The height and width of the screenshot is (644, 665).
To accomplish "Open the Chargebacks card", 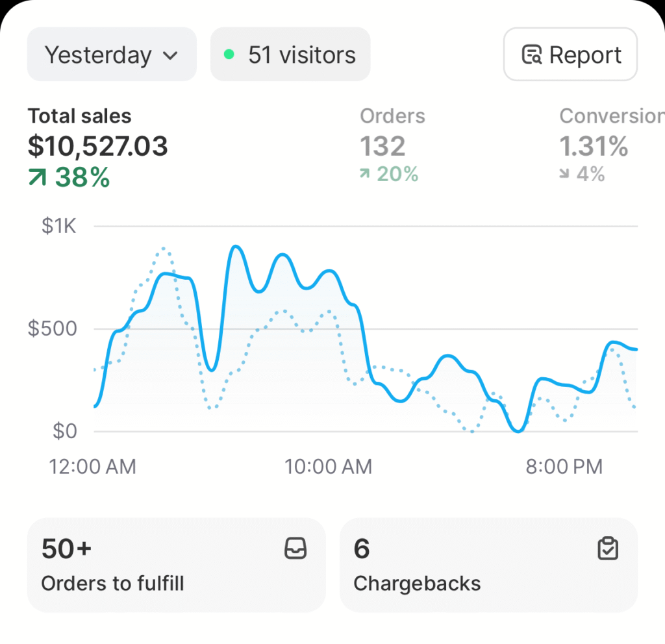I will click(x=488, y=565).
